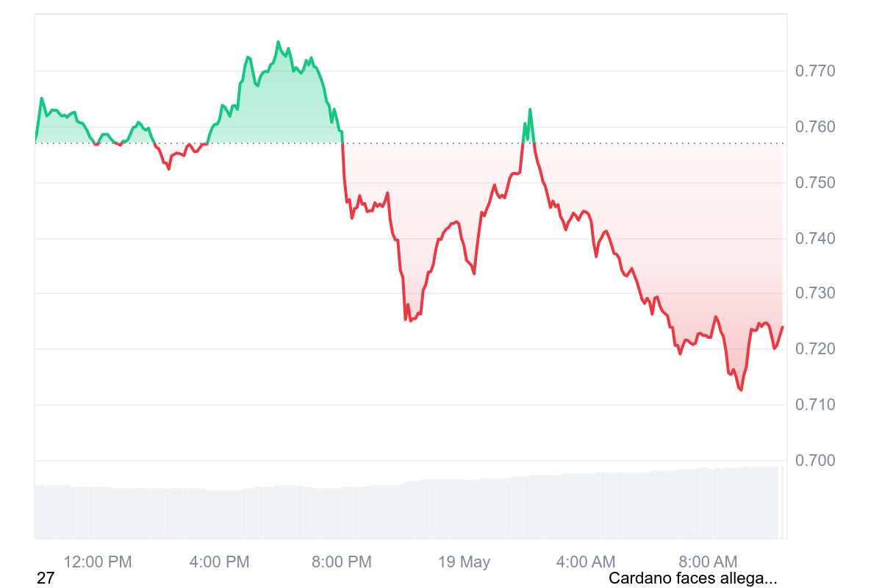Click the 0.770 price axis label
882x588 pixels.
pos(815,71)
